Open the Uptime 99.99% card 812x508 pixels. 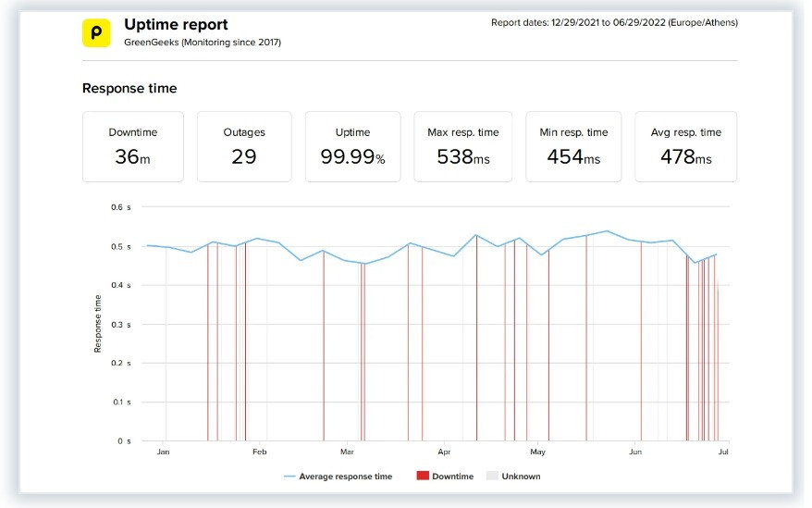(352, 147)
